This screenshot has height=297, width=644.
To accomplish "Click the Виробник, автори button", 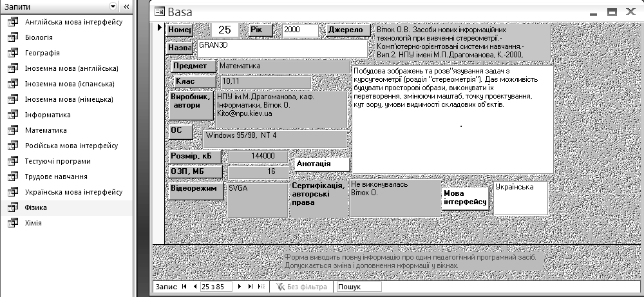I will [x=191, y=106].
